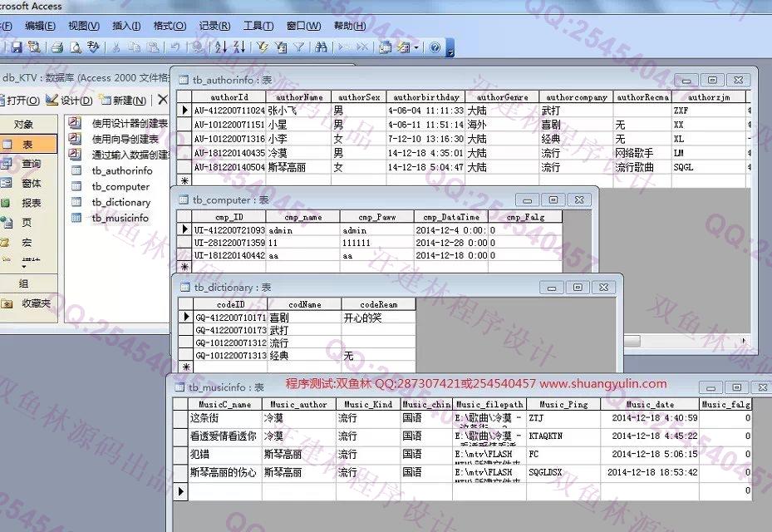Open the 编辑(E) menu

pyautogui.click(x=40, y=26)
